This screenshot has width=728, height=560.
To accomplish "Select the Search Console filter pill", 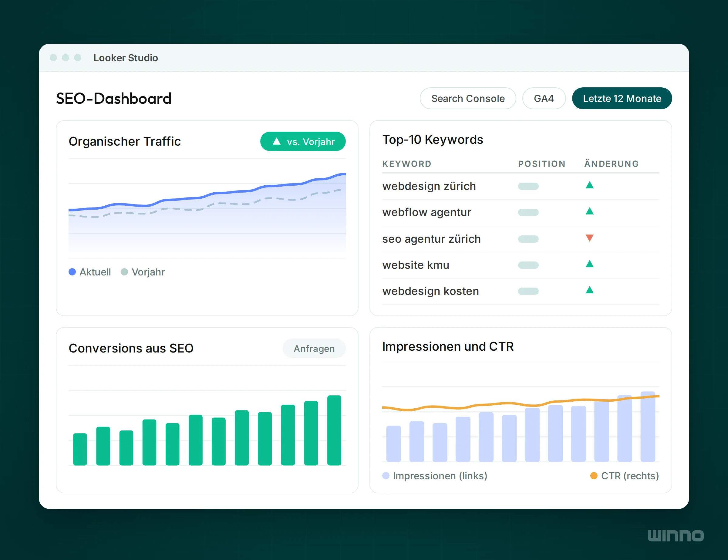I will pyautogui.click(x=468, y=98).
